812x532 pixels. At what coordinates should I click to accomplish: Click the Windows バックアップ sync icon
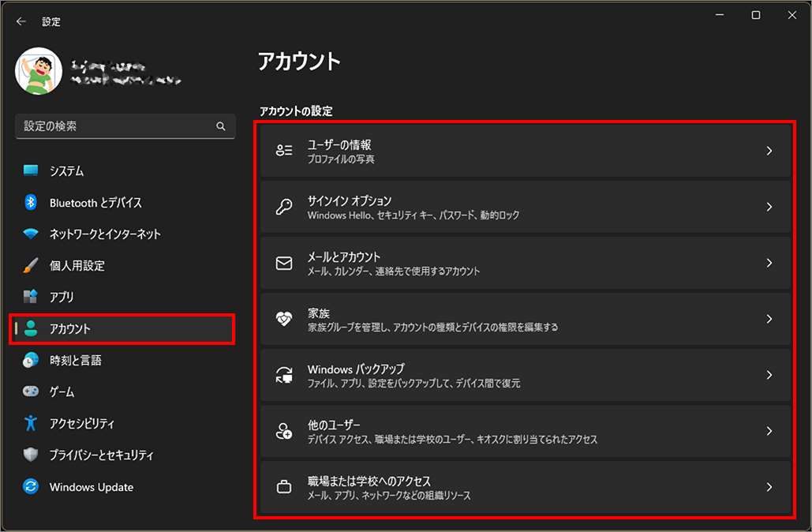click(x=284, y=374)
